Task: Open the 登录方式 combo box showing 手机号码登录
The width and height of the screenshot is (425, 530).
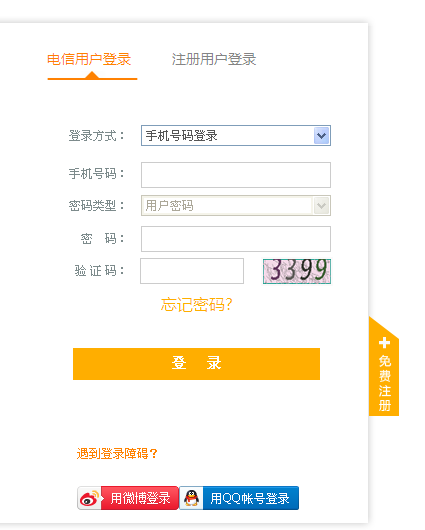Action: pyautogui.click(x=236, y=136)
